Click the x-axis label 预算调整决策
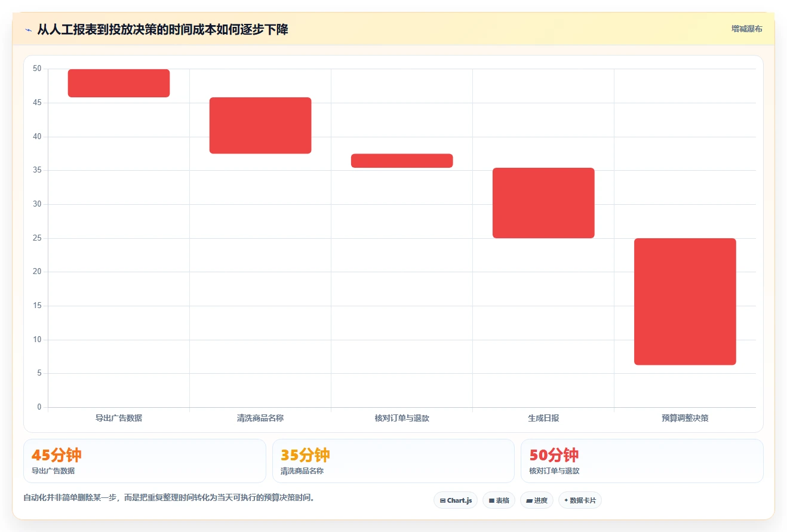Image resolution: width=787 pixels, height=532 pixels. click(685, 418)
